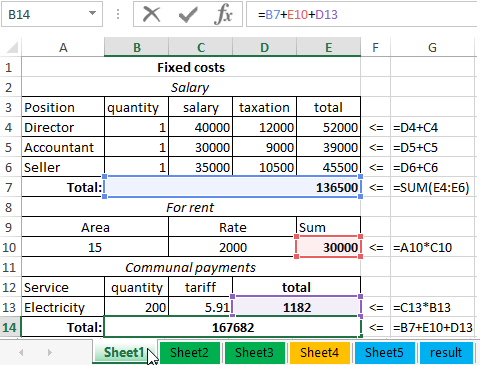
Task: Select column F header
Action: (x=375, y=47)
